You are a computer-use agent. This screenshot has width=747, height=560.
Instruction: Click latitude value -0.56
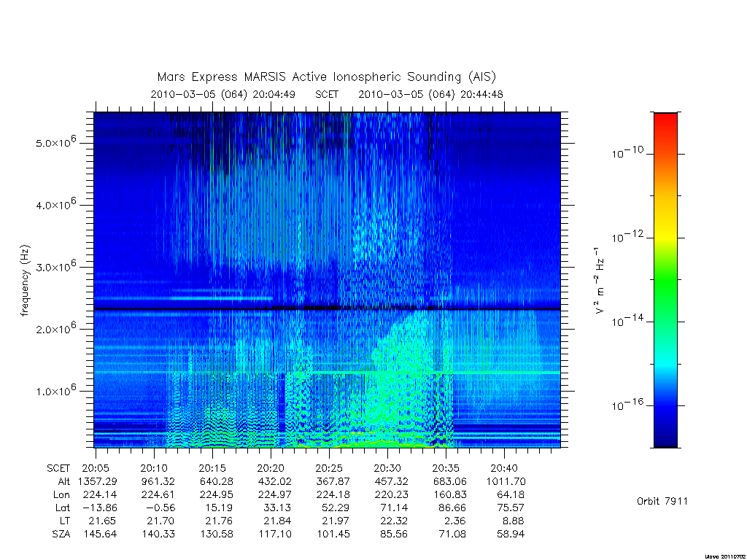point(160,508)
